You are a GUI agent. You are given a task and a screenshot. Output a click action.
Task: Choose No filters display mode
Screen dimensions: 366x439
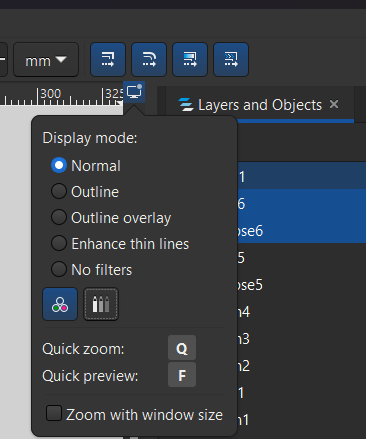pyautogui.click(x=91, y=270)
